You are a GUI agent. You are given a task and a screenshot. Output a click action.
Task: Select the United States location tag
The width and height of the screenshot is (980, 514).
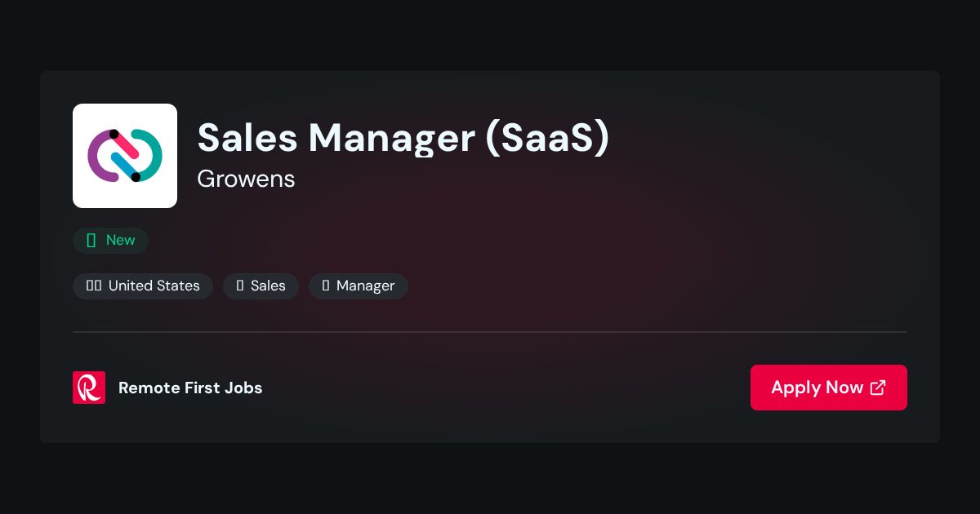(143, 286)
